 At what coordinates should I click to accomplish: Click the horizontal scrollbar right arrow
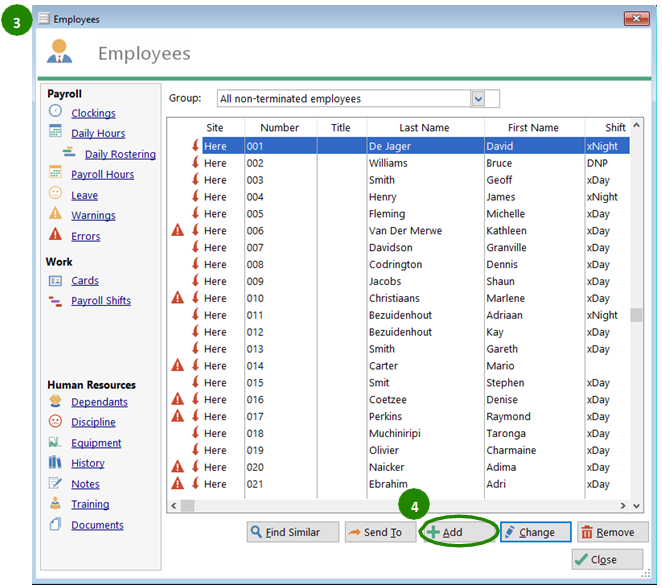click(x=623, y=505)
